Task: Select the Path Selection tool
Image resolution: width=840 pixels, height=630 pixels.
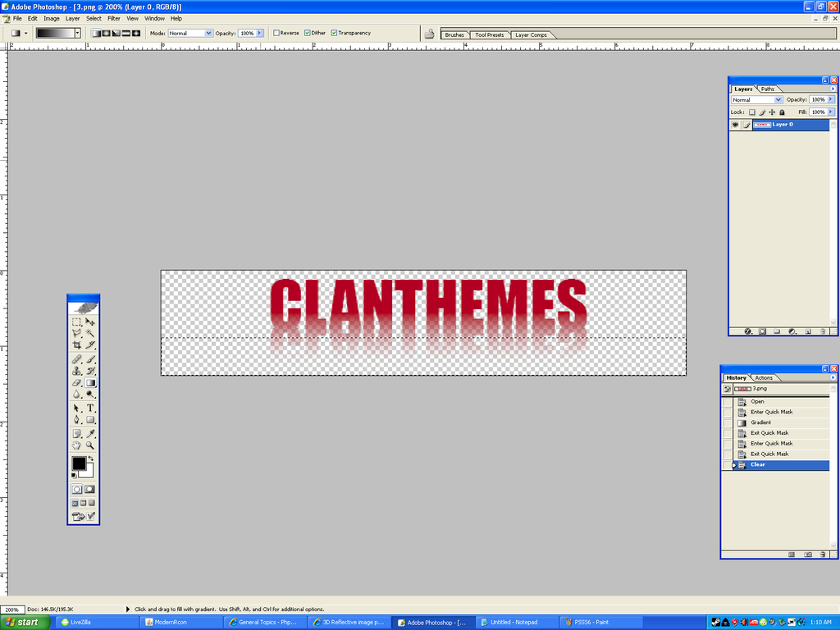Action: [x=76, y=409]
